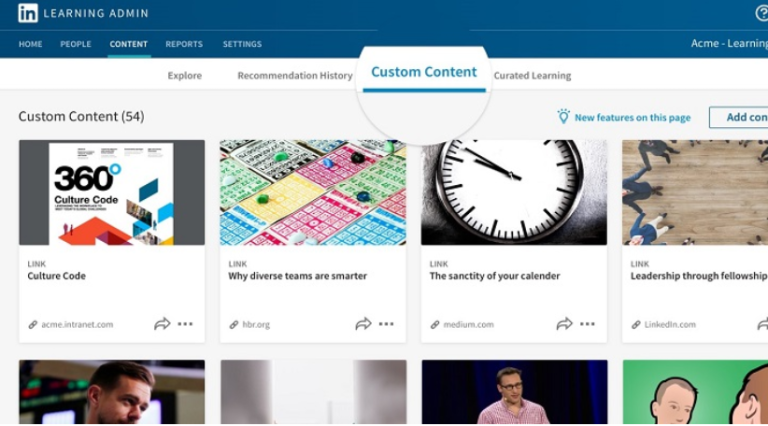Share The sanctity of your calender
Viewport: 768px width, 426px height.
564,324
